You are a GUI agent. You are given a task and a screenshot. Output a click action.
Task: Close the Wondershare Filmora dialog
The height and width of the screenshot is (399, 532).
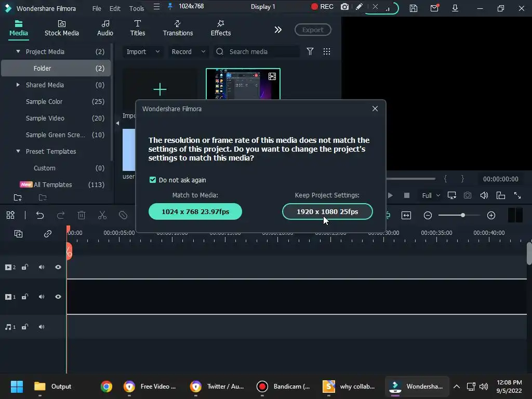pyautogui.click(x=375, y=109)
